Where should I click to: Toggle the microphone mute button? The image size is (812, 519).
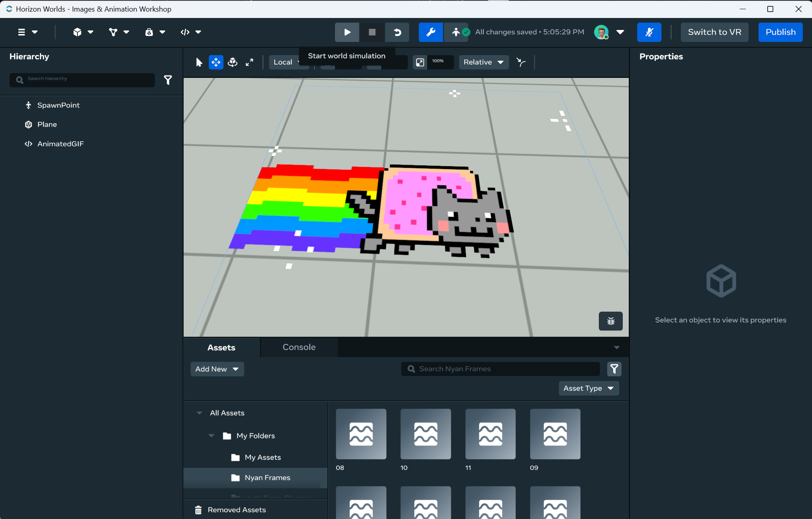[649, 32]
